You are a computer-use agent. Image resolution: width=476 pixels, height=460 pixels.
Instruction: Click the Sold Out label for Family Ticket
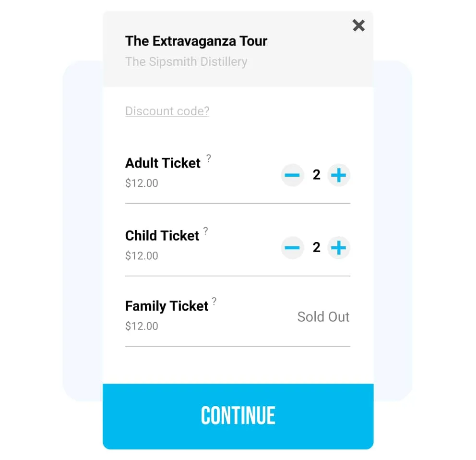[x=323, y=317]
